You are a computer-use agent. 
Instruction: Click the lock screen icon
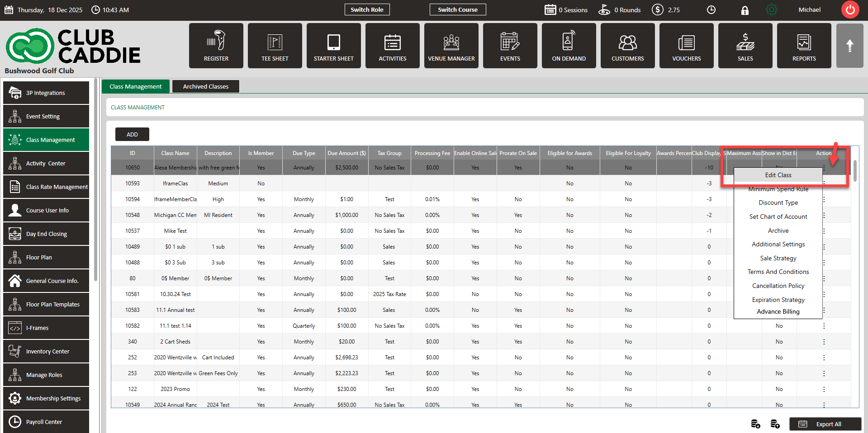[x=745, y=10]
